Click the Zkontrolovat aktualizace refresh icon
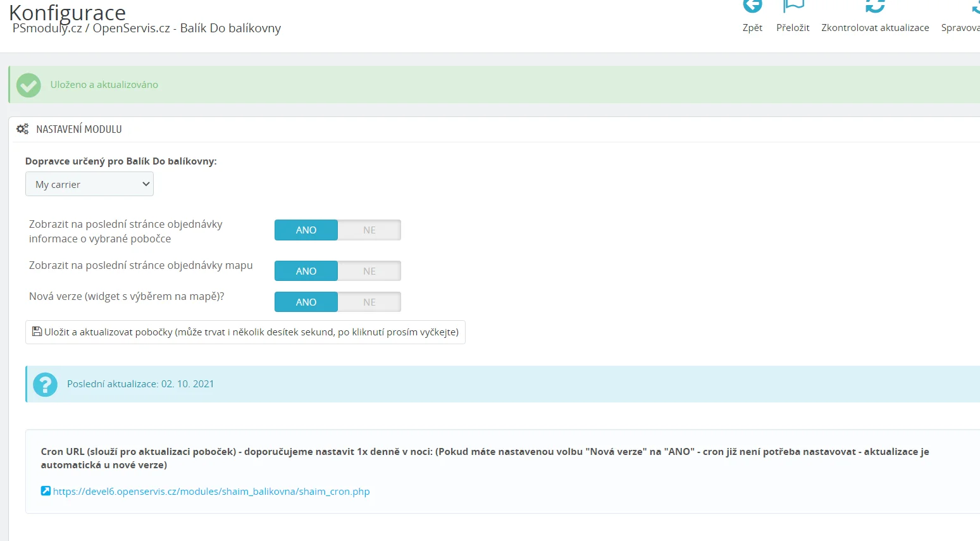This screenshot has width=980, height=541. click(875, 6)
